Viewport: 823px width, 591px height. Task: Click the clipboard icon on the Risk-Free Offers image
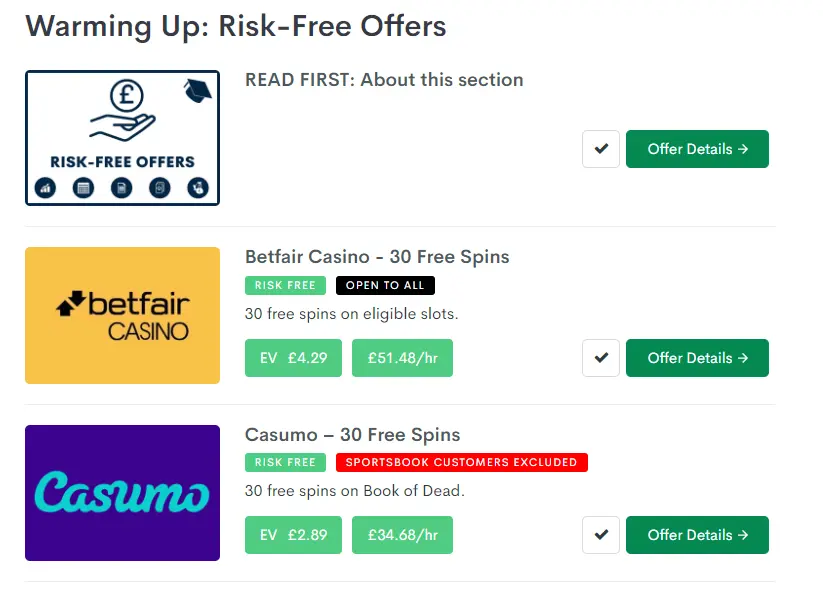tap(160, 188)
